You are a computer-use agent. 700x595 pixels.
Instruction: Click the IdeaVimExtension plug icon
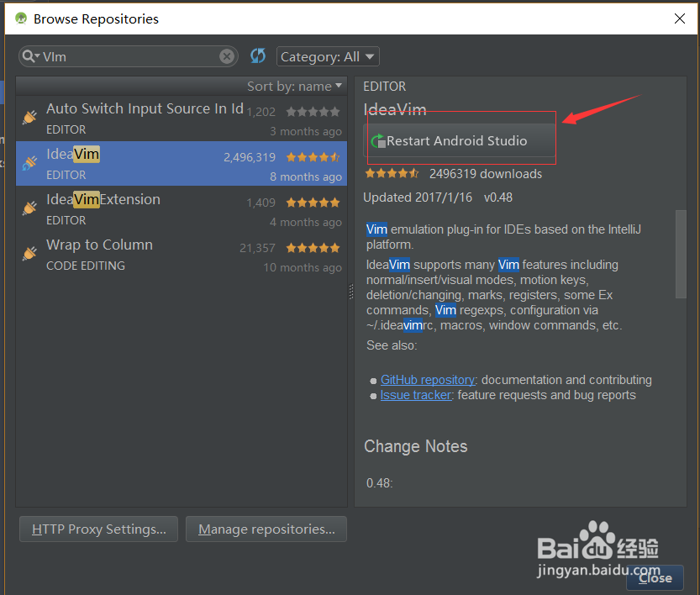point(30,208)
